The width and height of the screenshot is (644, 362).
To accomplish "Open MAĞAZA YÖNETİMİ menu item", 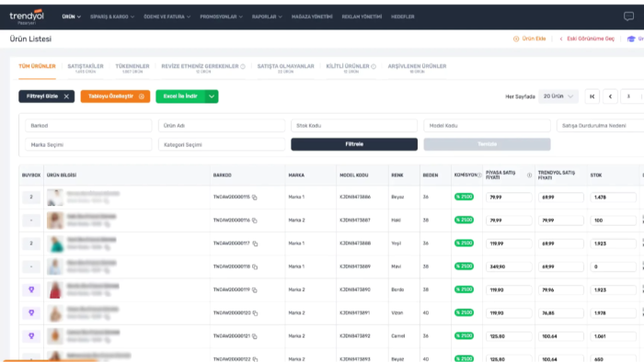I will click(x=312, y=17).
